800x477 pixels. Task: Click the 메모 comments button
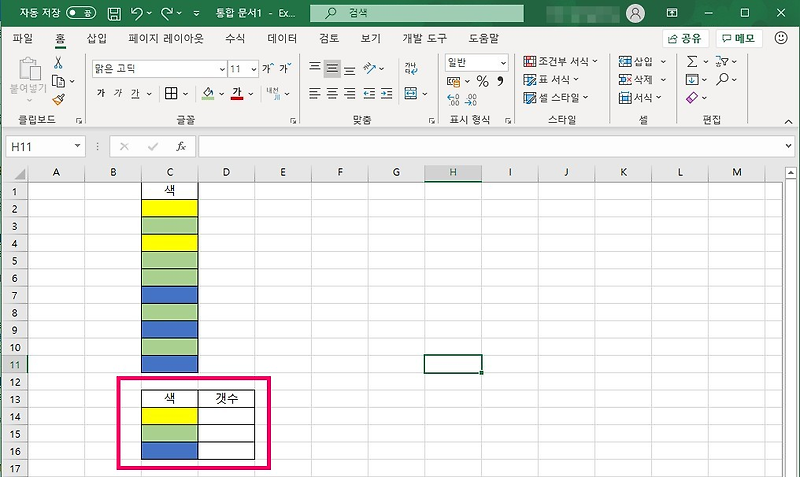coord(738,38)
